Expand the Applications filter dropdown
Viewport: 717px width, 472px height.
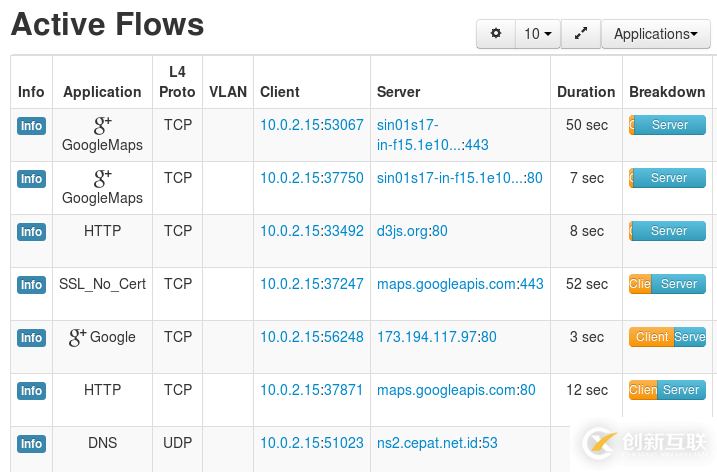[x=655, y=34]
